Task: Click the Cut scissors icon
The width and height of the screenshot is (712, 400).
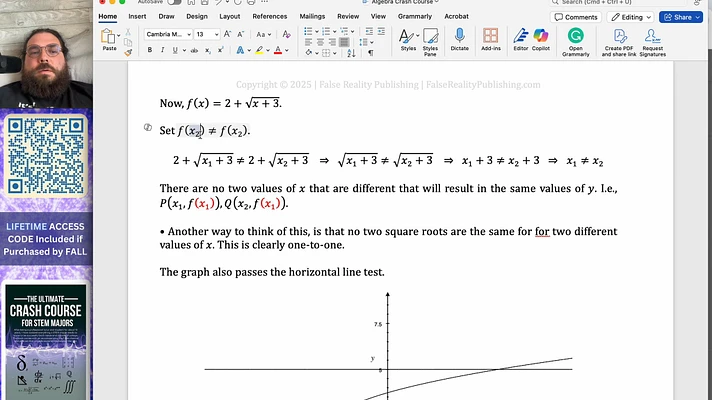Action: pos(128,32)
